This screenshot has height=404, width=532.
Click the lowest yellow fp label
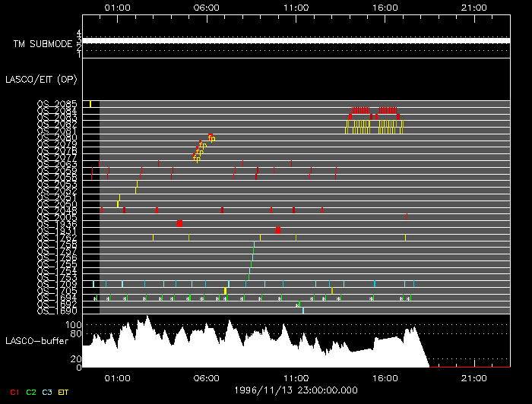click(x=197, y=158)
